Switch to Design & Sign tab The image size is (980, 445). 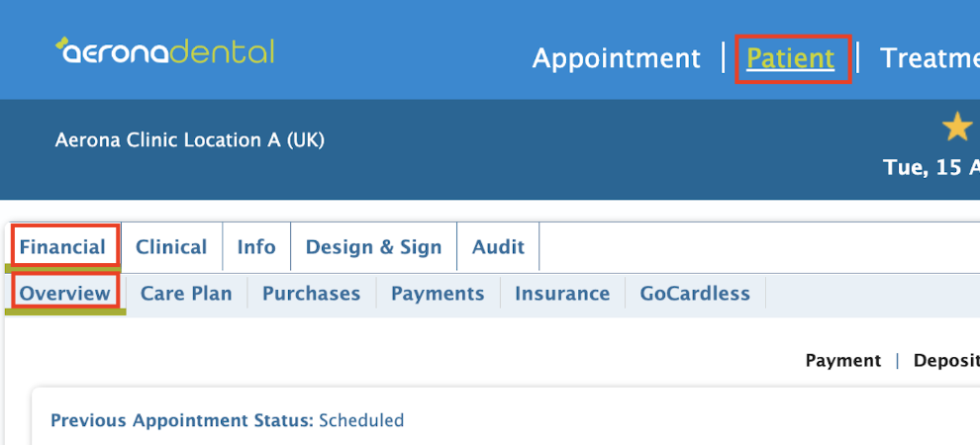[374, 247]
